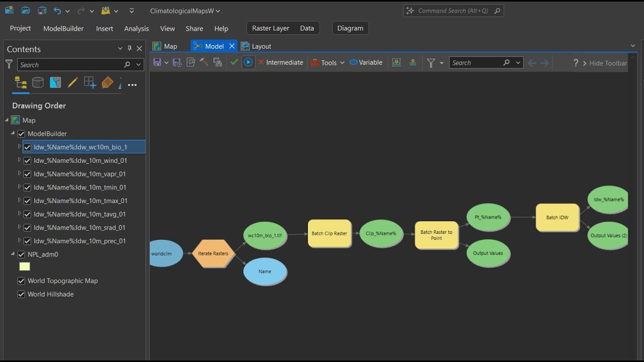Click the Auto Save icon on the model toolbar

coord(177,62)
